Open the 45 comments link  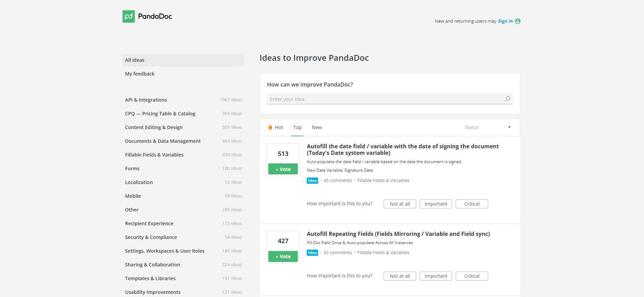pos(338,181)
